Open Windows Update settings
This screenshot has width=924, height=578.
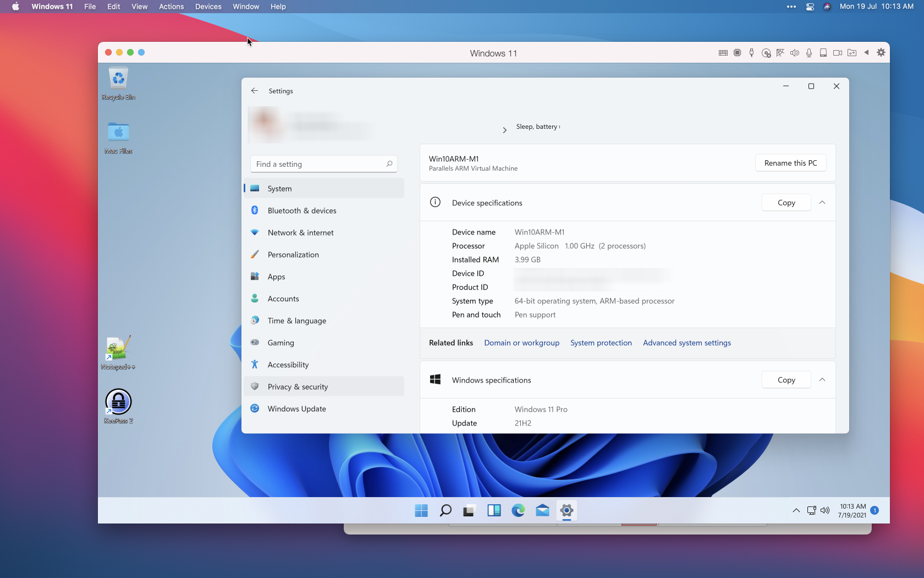click(323, 408)
